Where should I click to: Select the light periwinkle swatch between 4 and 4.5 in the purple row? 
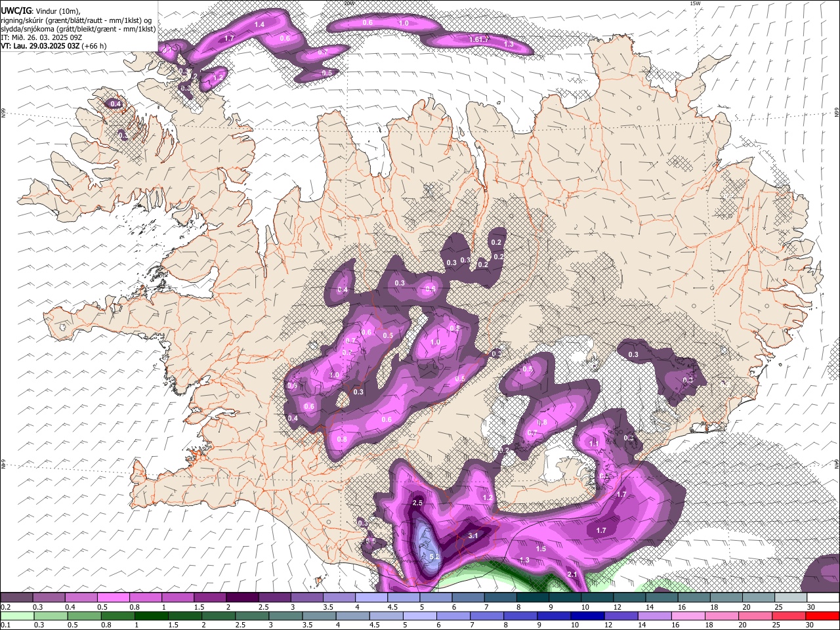coord(371,598)
